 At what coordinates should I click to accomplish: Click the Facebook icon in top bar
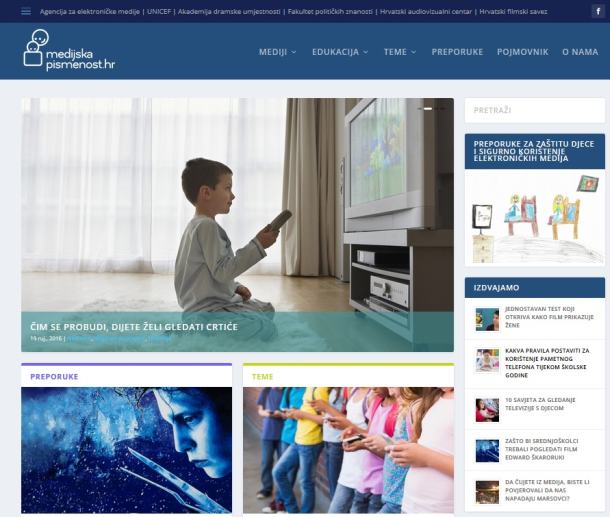(x=597, y=11)
